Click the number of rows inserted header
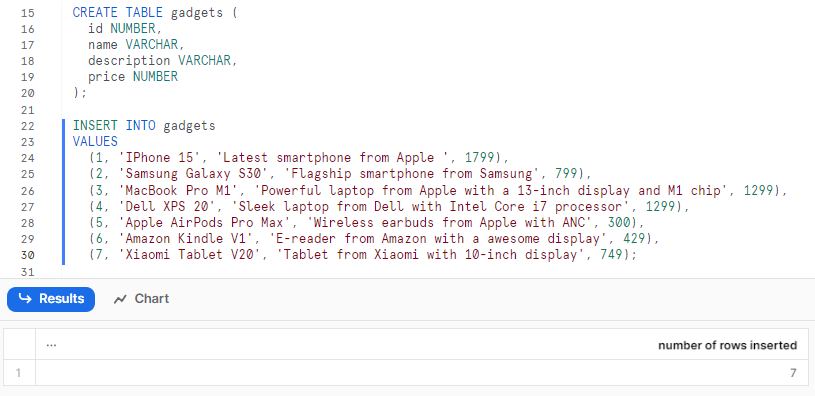This screenshot has width=815, height=396. pos(727,345)
